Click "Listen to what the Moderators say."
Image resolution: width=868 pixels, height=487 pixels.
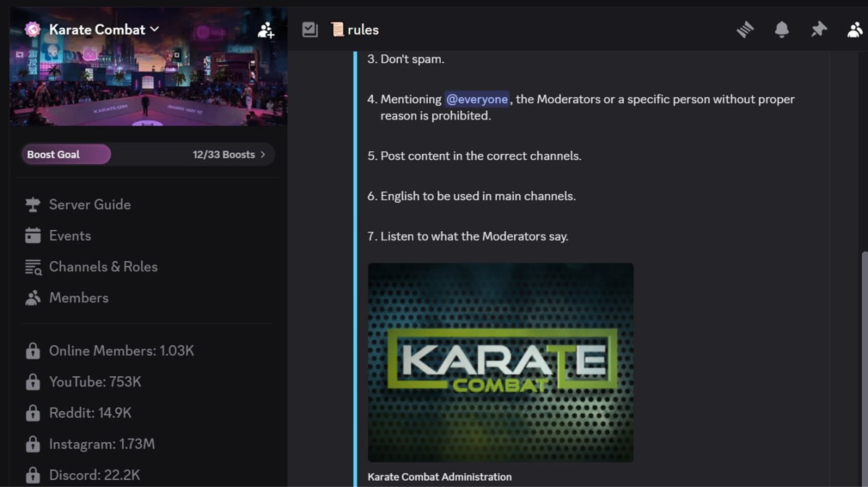(474, 236)
